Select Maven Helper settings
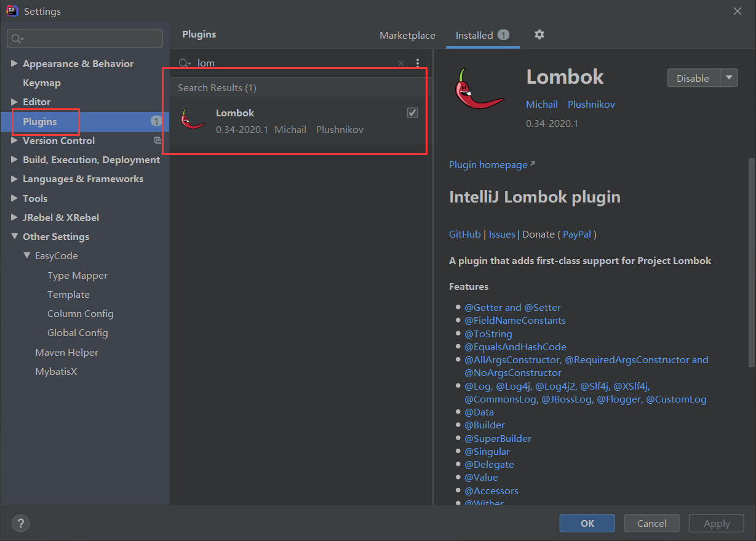Screen dimensions: 756x541 point(66,352)
